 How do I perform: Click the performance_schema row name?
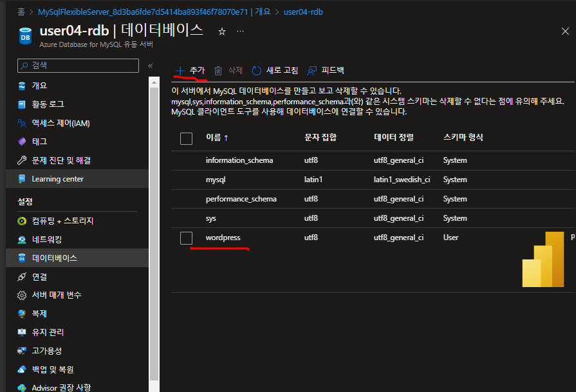[x=241, y=199]
